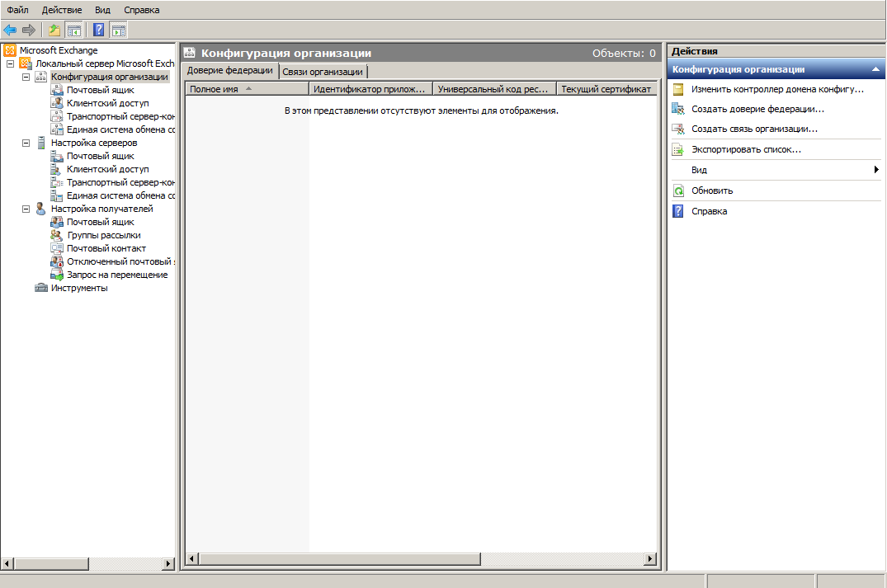Click Отключенный почтовый ящик icon in tree
This screenshot has width=887, height=588.
57,261
